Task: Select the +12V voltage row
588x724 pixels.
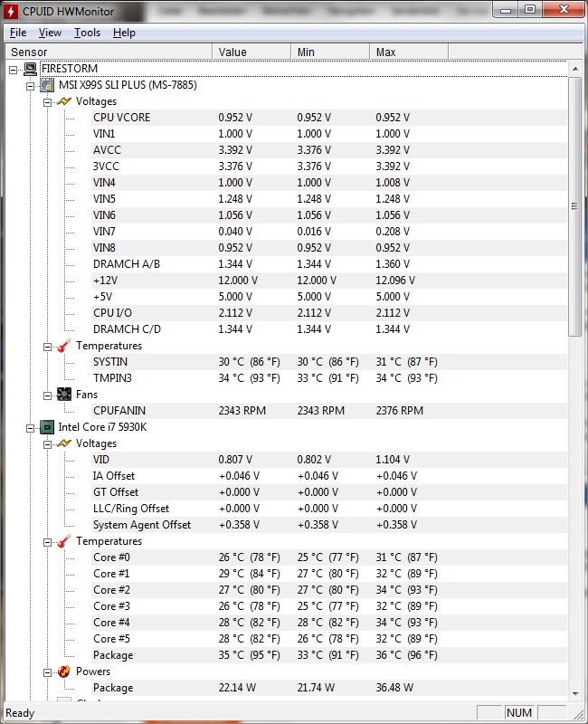Action: pyautogui.click(x=329, y=281)
